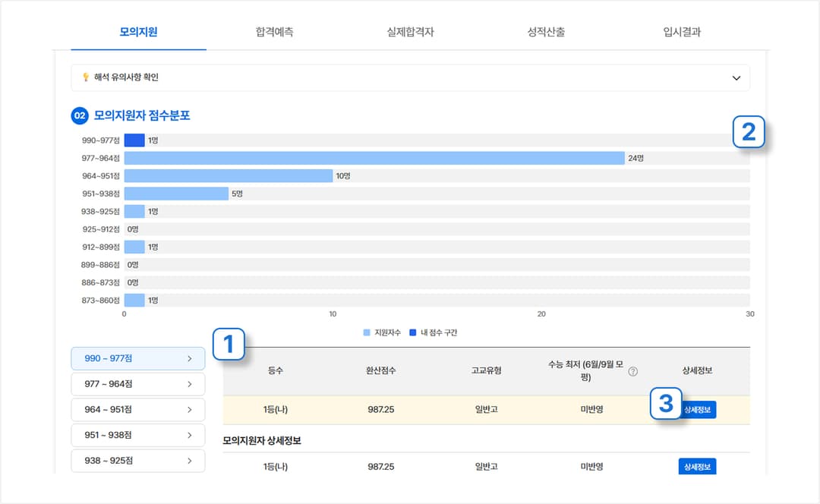Click the dark blue 990~977점 bar

134,140
